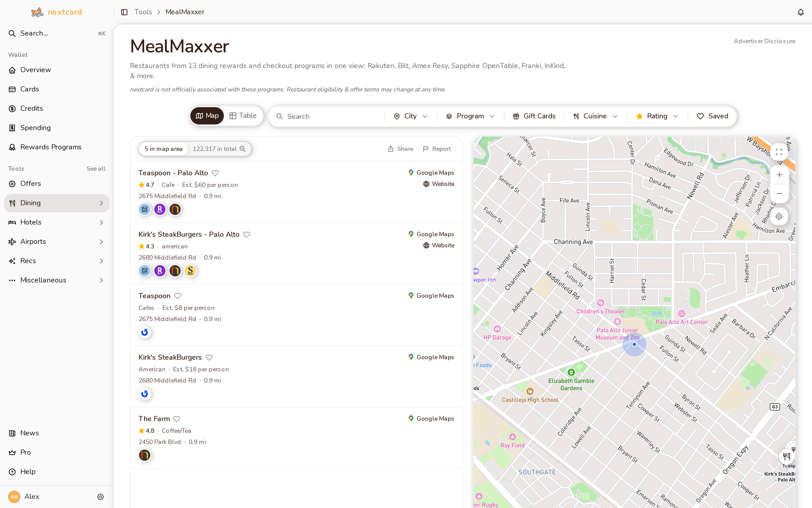
Task: Open Credits in sidebar
Action: click(x=57, y=109)
